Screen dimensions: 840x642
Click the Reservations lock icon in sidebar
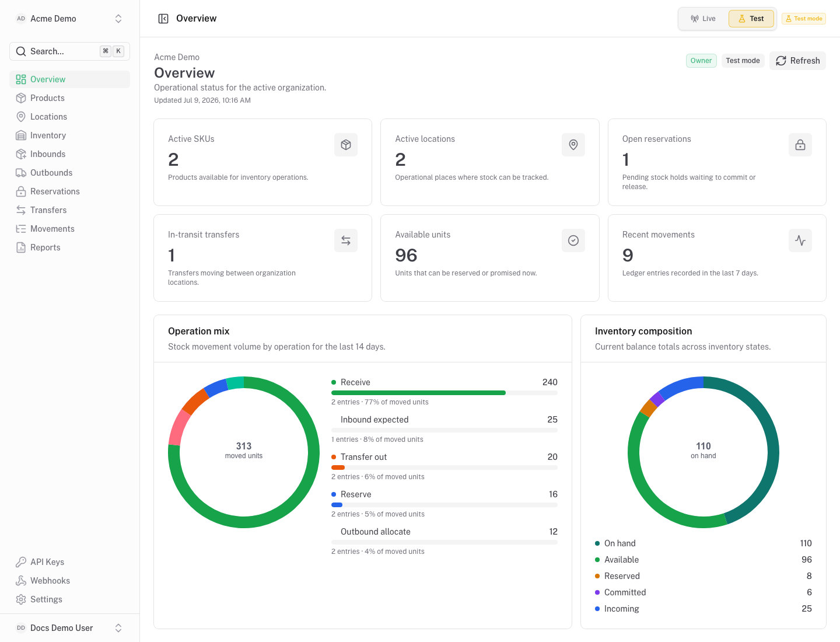(x=21, y=191)
